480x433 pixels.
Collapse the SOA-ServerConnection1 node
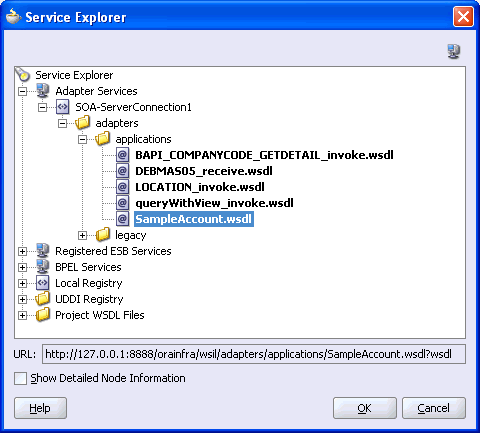click(42, 107)
